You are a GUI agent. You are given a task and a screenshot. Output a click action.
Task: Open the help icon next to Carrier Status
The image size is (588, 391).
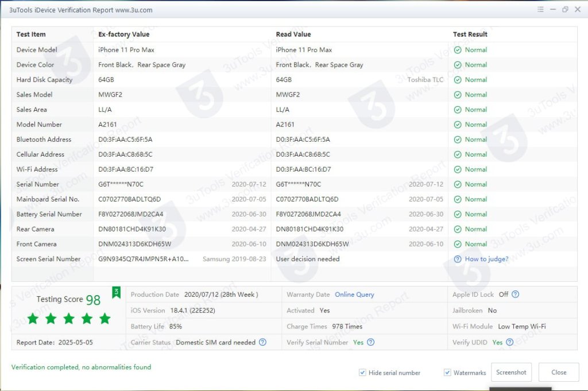coord(262,342)
